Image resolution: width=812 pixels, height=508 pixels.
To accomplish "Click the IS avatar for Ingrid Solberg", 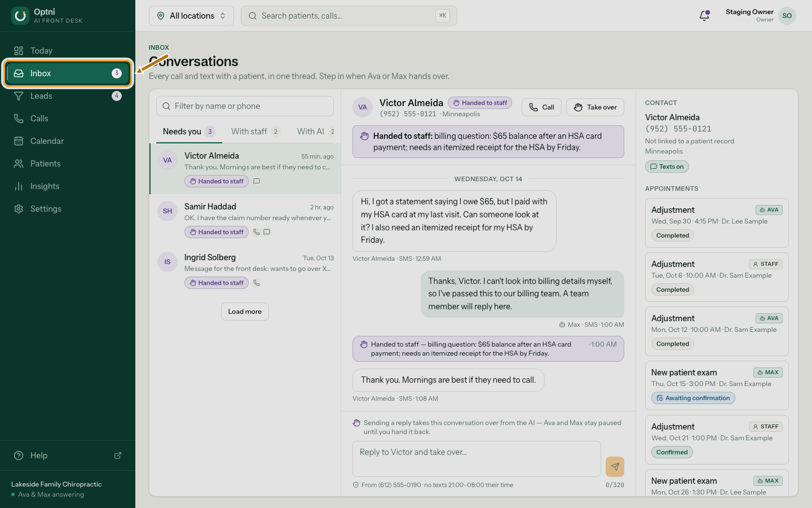I will 167,262.
